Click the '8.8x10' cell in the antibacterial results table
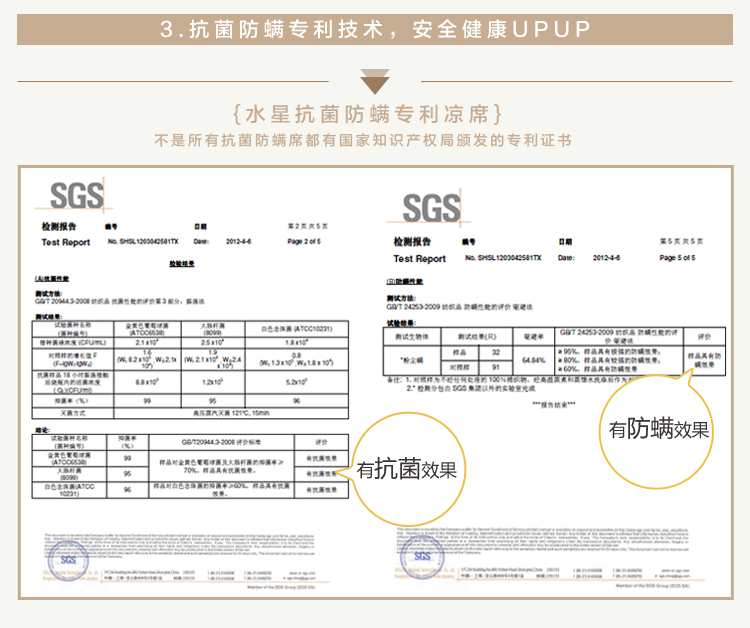750x628 pixels. (147, 382)
